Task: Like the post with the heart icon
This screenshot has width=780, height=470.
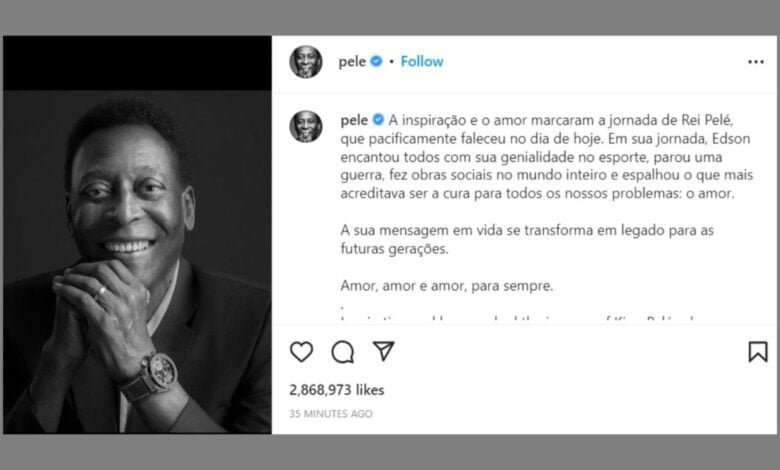Action: [x=301, y=352]
